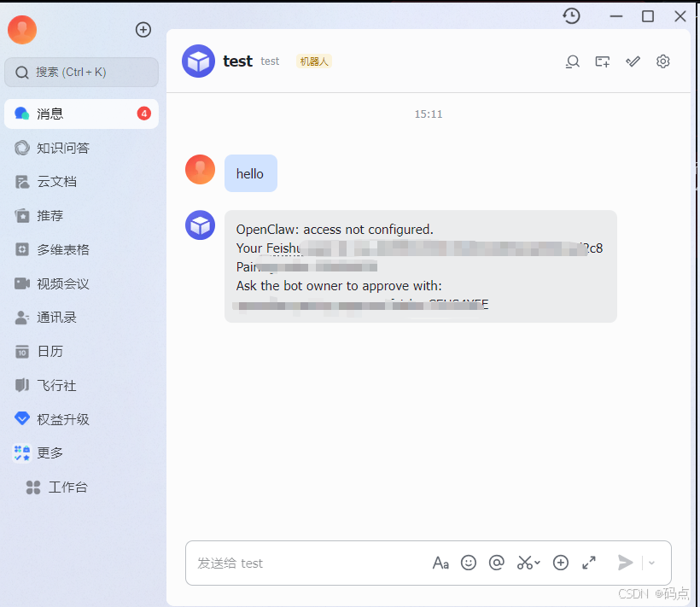Click the @ mention button

(497, 563)
